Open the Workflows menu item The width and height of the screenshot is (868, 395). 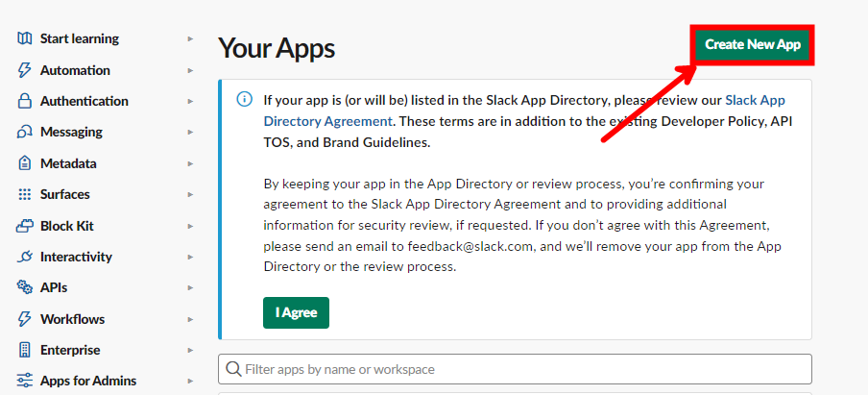(x=72, y=319)
